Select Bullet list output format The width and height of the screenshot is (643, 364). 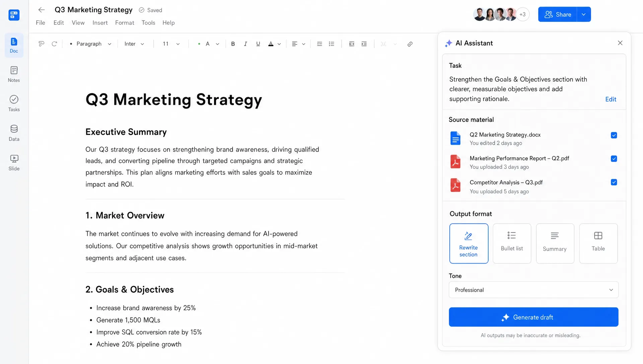(x=512, y=244)
